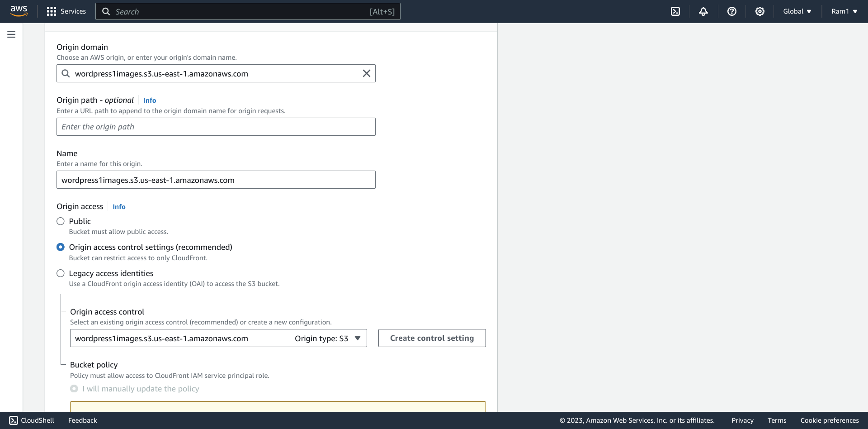This screenshot has width=868, height=429.
Task: Open Info link next to Origin access
Action: click(x=119, y=207)
